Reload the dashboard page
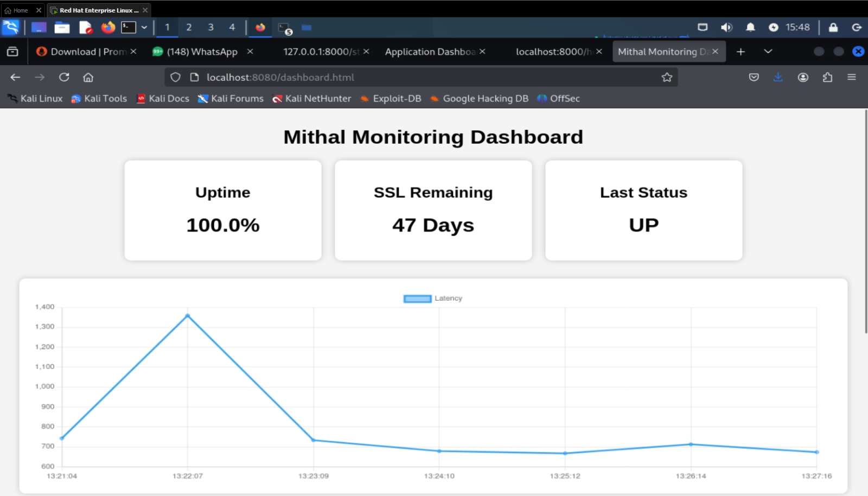 [64, 77]
